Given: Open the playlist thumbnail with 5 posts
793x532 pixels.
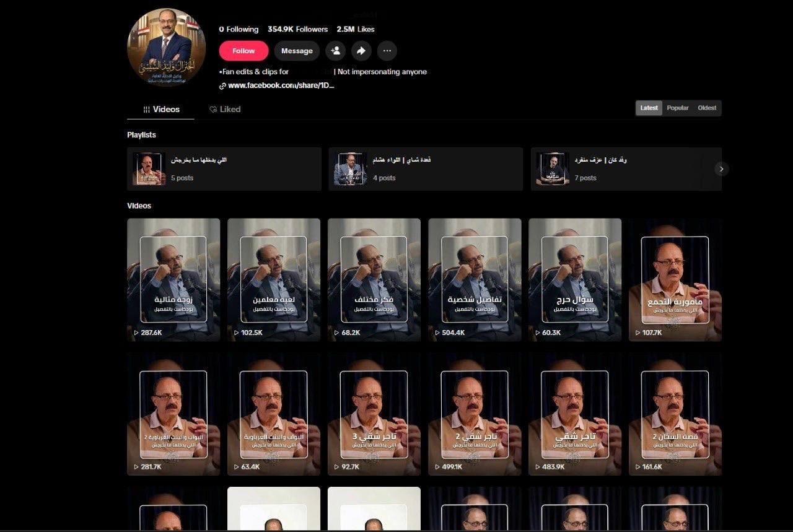Looking at the screenshot, I should click(149, 169).
